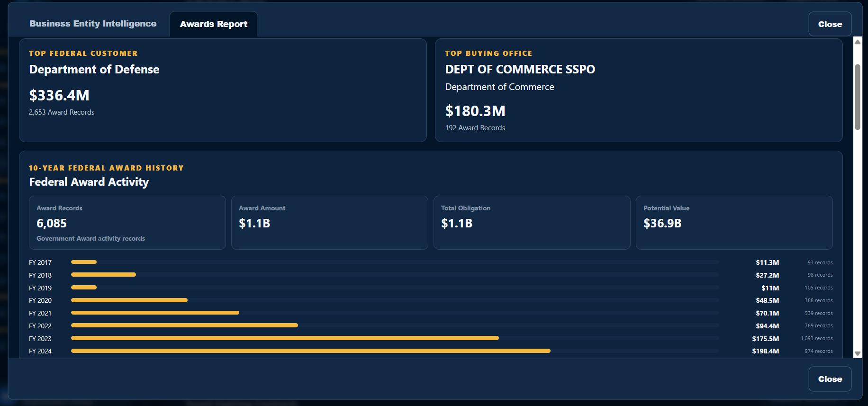The width and height of the screenshot is (868, 406).
Task: Click the Close button beside the tabs
Action: click(830, 24)
